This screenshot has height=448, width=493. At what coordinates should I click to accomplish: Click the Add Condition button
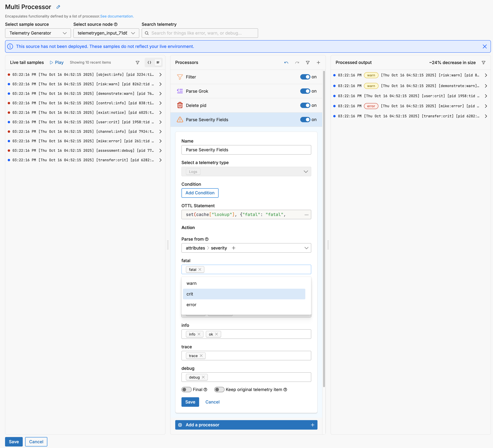click(200, 193)
